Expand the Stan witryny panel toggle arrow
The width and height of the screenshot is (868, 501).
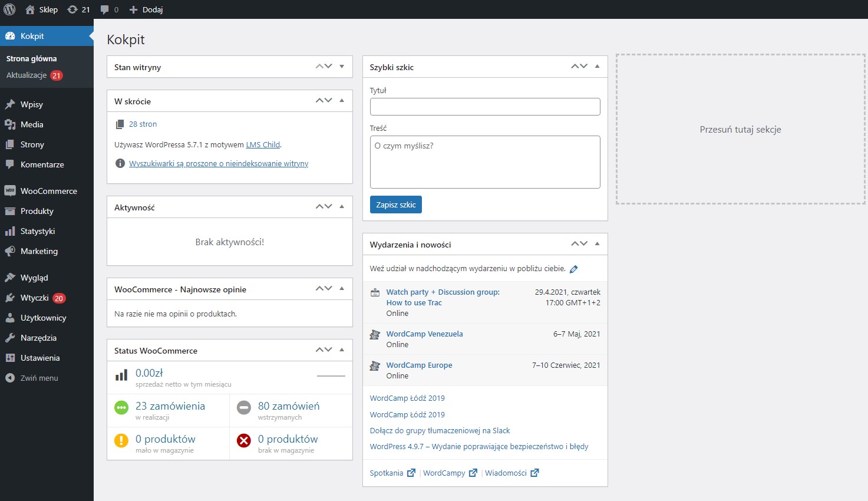tap(342, 67)
